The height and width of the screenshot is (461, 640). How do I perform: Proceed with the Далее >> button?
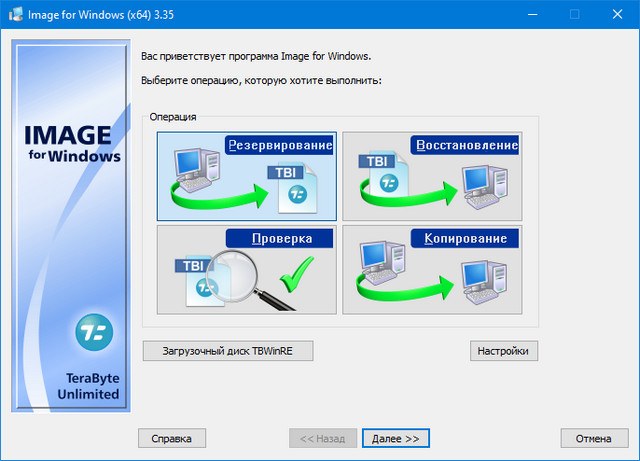(x=395, y=438)
